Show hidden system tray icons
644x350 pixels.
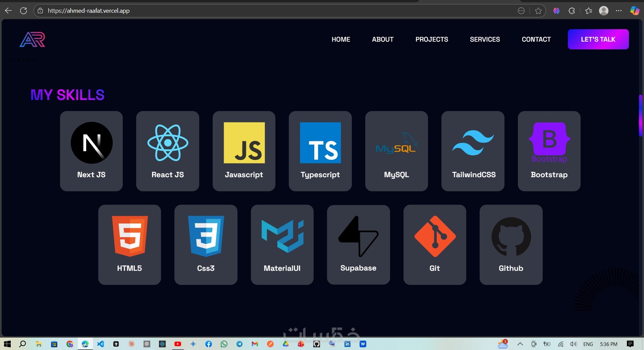pos(520,344)
